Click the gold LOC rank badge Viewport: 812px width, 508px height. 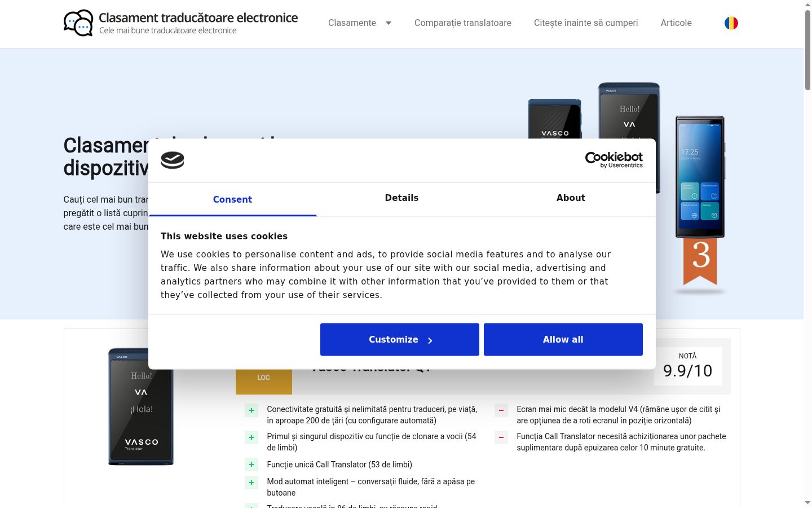pyautogui.click(x=264, y=381)
